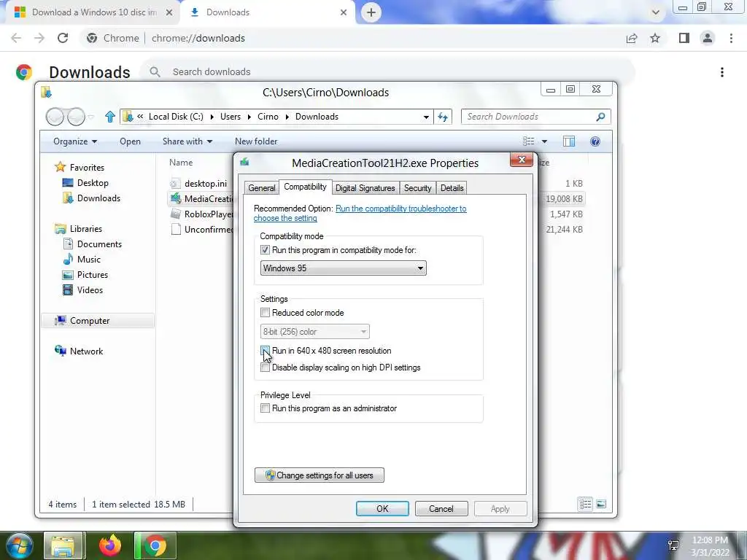Check Run in 640 x 480 screen resolution
The height and width of the screenshot is (560, 747).
tap(265, 351)
